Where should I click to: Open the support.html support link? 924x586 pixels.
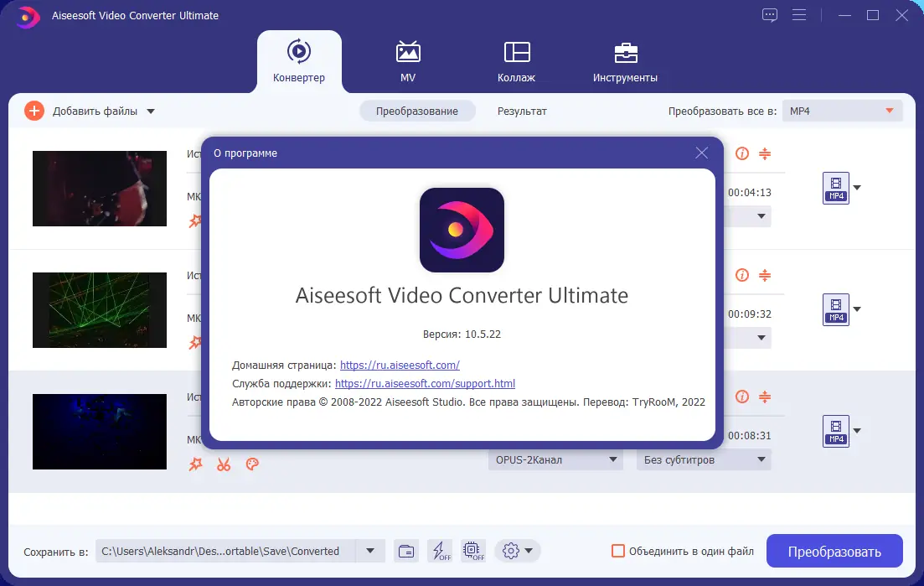click(x=425, y=383)
